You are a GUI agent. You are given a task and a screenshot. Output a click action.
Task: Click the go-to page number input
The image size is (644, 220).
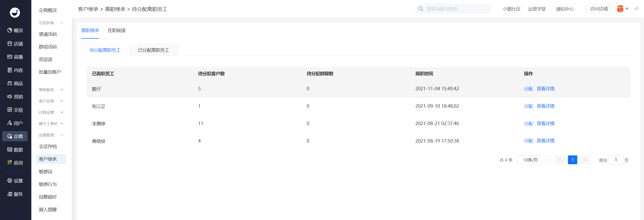tap(616, 160)
